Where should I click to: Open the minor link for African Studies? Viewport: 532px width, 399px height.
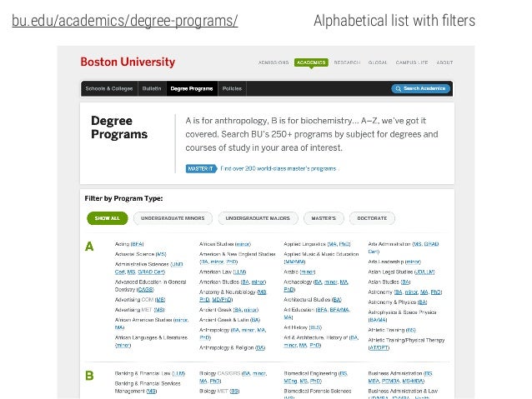pos(243,244)
